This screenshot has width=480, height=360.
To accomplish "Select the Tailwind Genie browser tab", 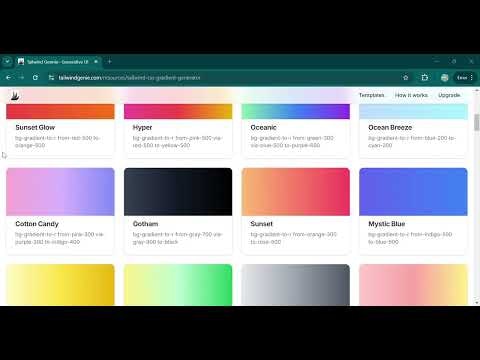I will (58, 62).
